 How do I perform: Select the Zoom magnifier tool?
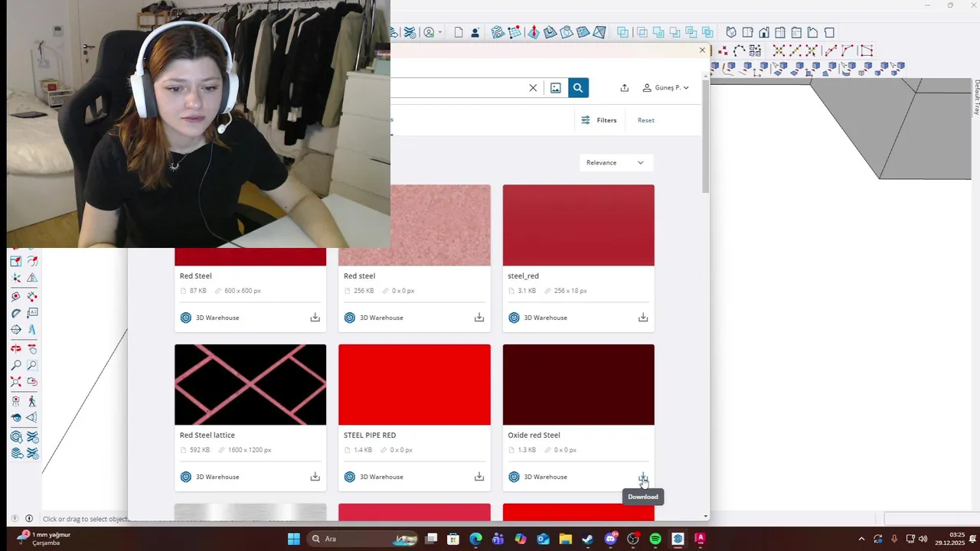(x=16, y=365)
